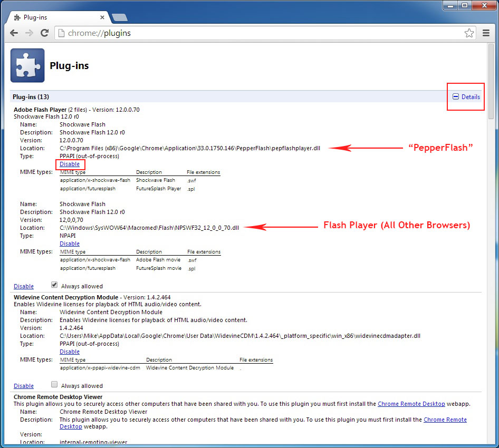Close the Plug-ins tab

[102, 17]
